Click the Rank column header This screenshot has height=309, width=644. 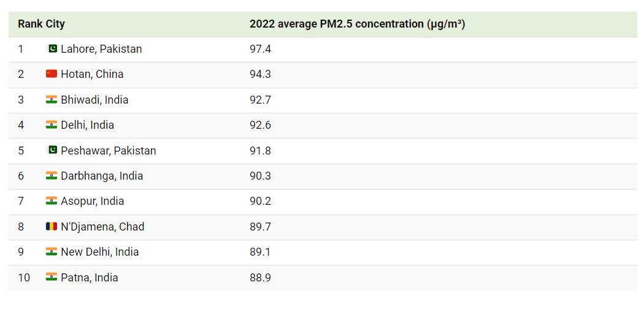[x=31, y=24]
